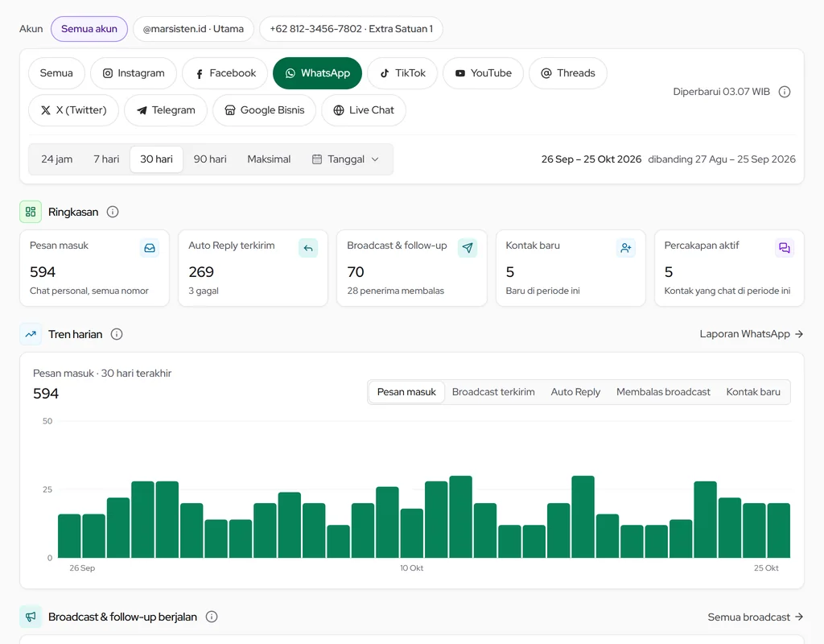Choose the Maksimal period
The height and width of the screenshot is (644, 824).
(x=269, y=159)
